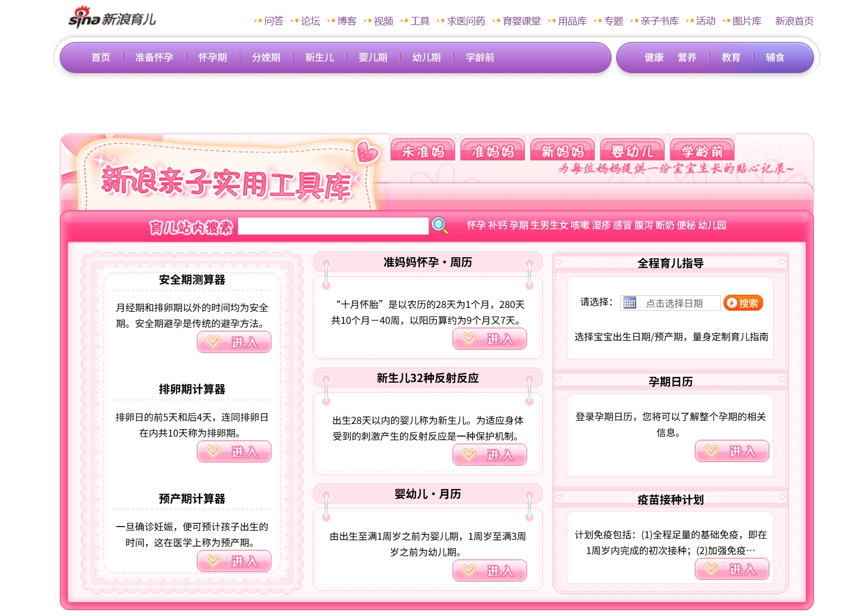Enter the 预产期计算器 tool

coord(234,561)
